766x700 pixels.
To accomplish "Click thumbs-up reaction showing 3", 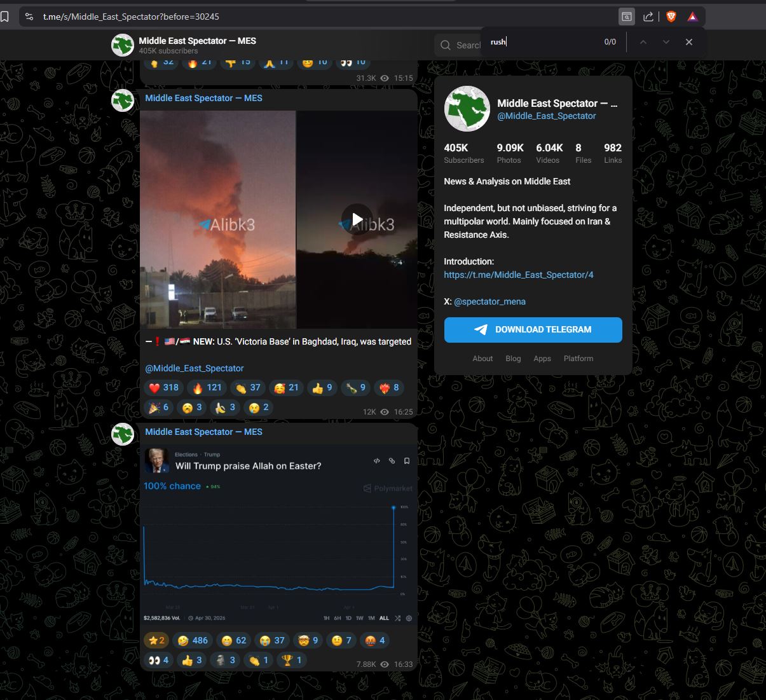I will point(192,661).
